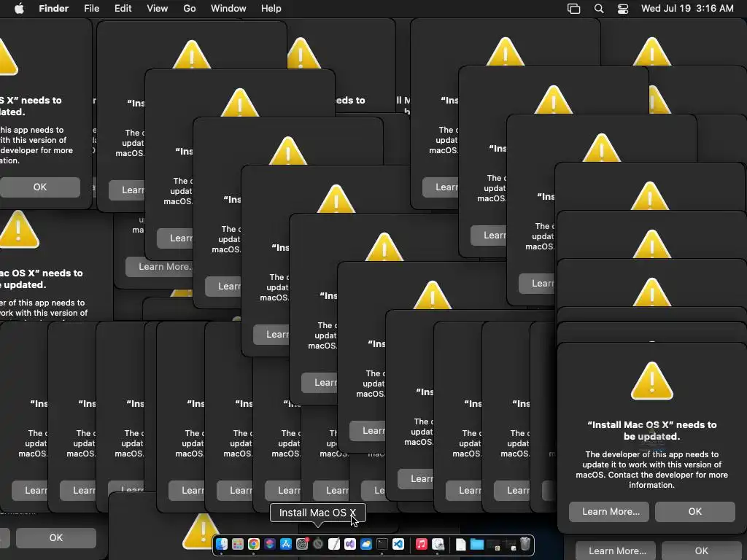This screenshot has width=747, height=560.
Task: Open the Music app in the Dock
Action: [x=422, y=544]
